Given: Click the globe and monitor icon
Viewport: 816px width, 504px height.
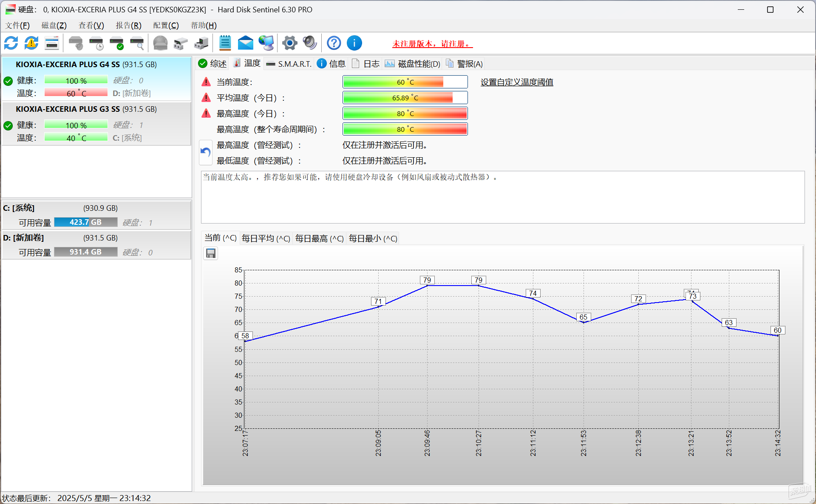Looking at the screenshot, I should click(x=266, y=43).
